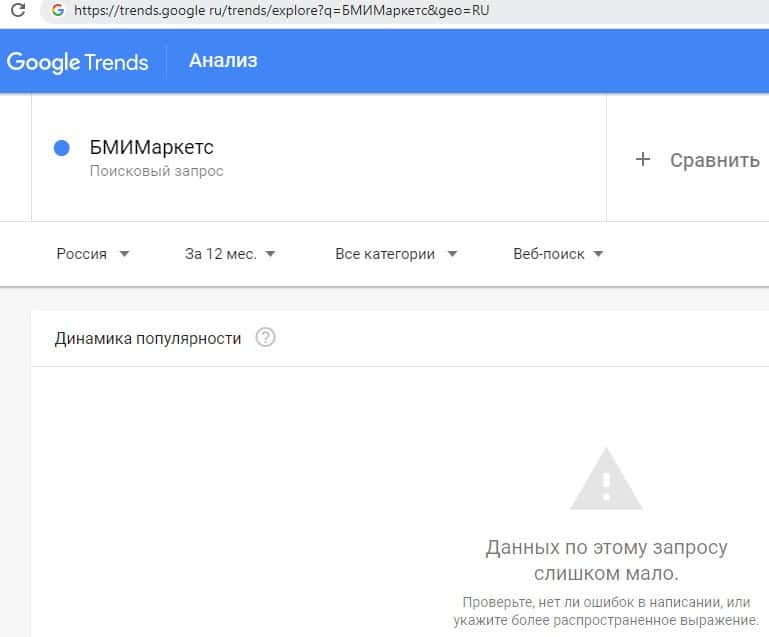Open the За 12 мес. period dropdown

pyautogui.click(x=230, y=254)
